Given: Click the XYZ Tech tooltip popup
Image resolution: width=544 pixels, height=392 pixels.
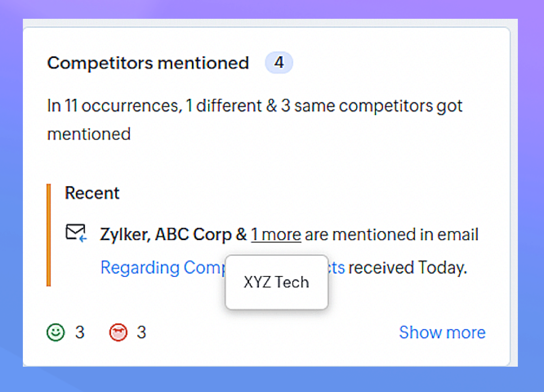Looking at the screenshot, I should pos(276,282).
